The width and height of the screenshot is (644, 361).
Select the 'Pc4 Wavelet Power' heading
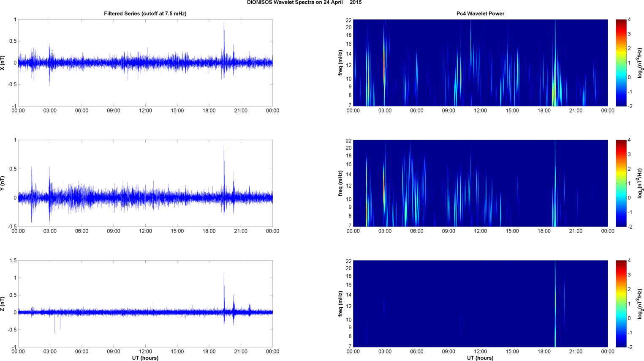(x=480, y=14)
